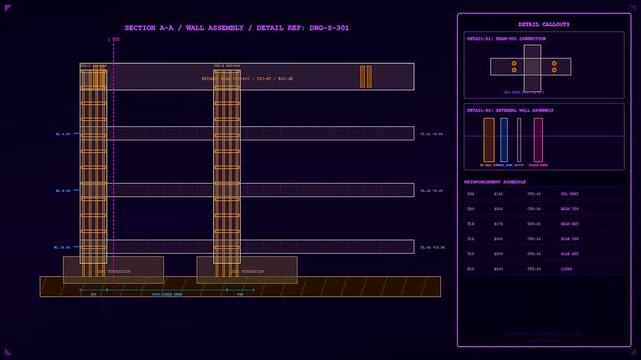Screen dimensions: 641x360
Task: Select the pair of orange stiffener plates in beam
Action: click(366, 76)
